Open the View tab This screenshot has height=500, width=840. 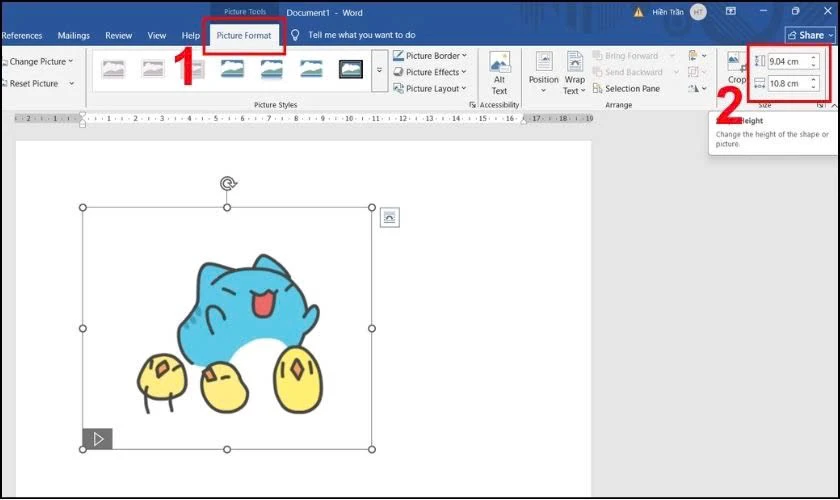(x=156, y=35)
